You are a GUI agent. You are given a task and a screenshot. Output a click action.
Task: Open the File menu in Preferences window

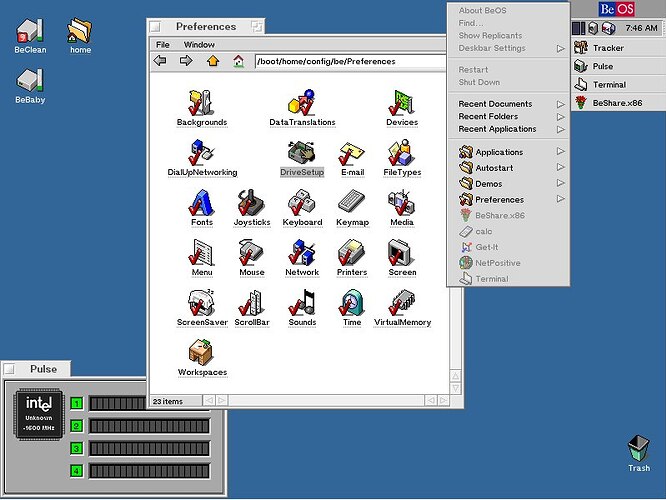[x=162, y=45]
